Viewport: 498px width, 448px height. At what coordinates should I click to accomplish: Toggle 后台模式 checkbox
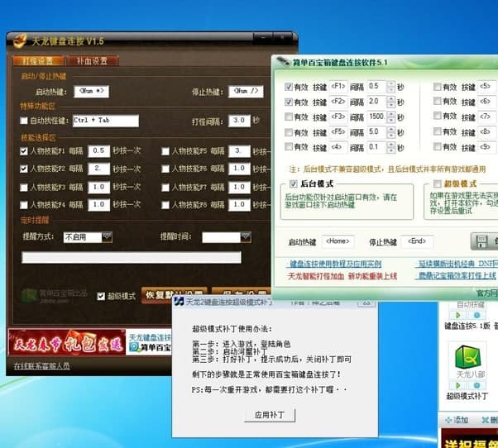(x=293, y=183)
